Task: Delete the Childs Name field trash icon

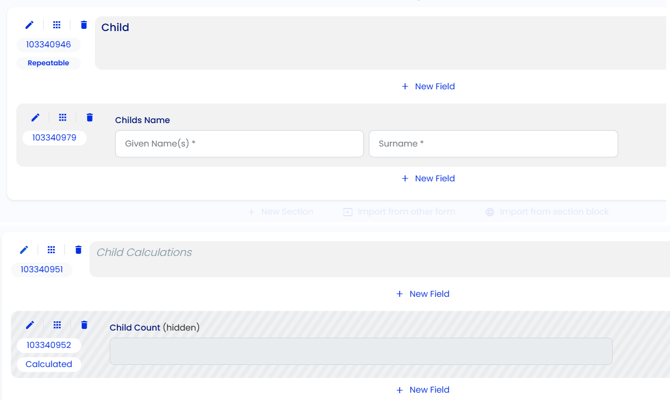Action: pyautogui.click(x=90, y=118)
